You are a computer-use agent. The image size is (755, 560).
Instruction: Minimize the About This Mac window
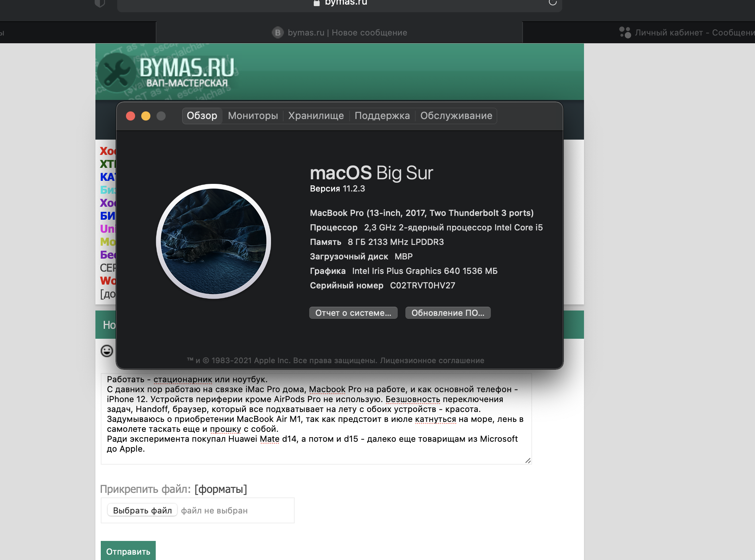coord(146,116)
